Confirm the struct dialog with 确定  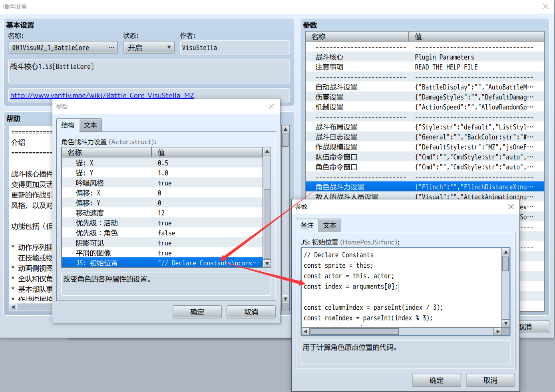[x=197, y=312]
